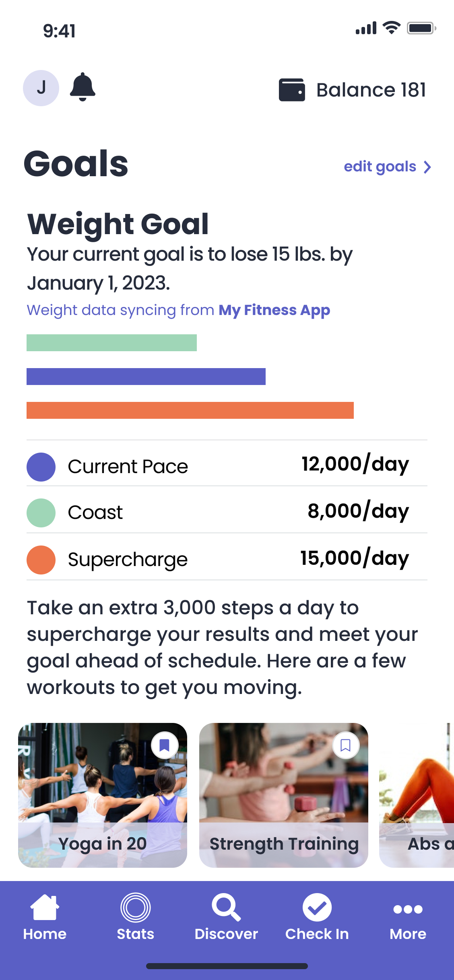Select the purple Current Pace swatch
The height and width of the screenshot is (980, 454).
coord(41,467)
